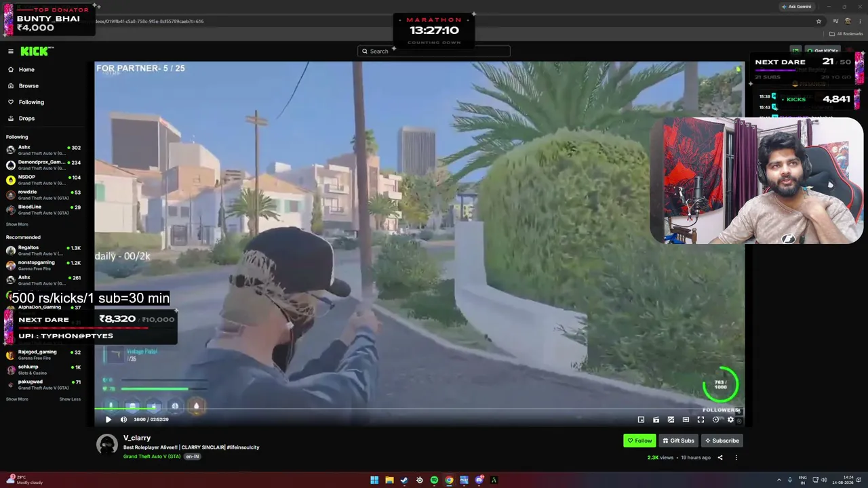
Task: Open video player settings gear
Action: [730, 420]
